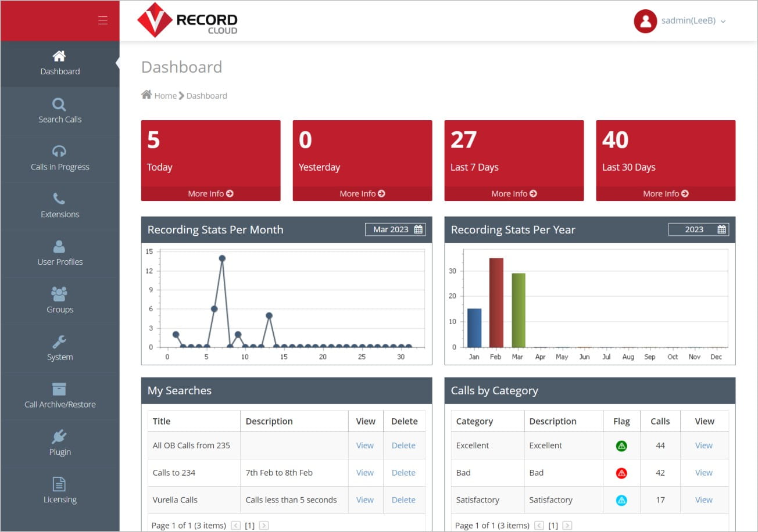Viewport: 758px width, 532px height.
Task: Open Calls in Progress headset icon
Action: tap(59, 152)
